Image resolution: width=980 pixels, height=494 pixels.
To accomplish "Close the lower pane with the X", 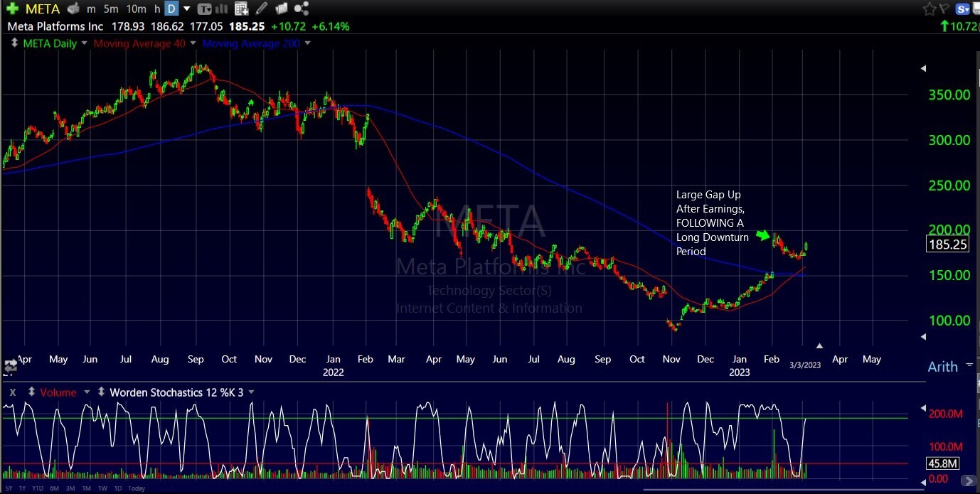I will click(13, 392).
